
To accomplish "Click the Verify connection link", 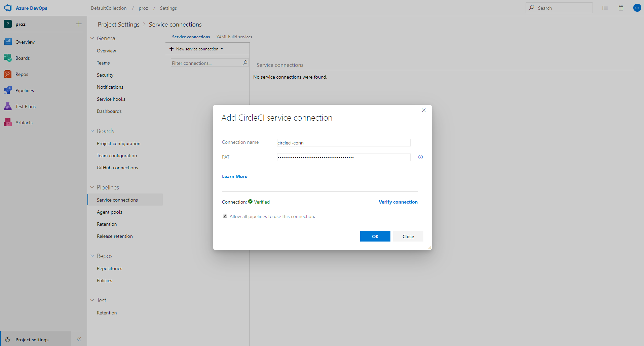I will click(398, 202).
